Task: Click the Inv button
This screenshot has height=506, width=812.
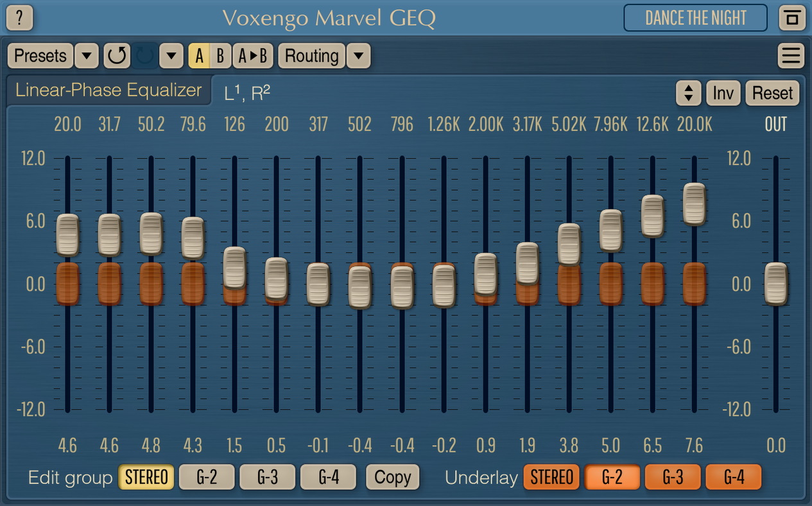Action: click(x=723, y=93)
